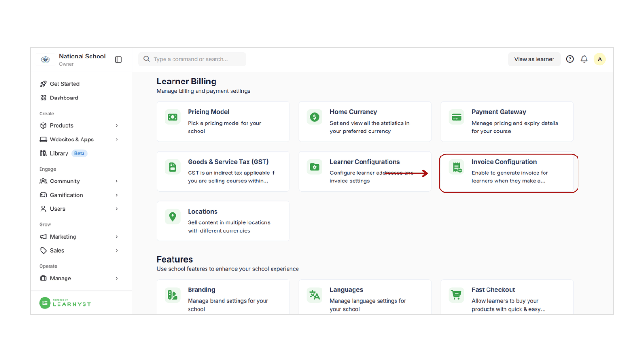Viewport: 644px width, 362px height.
Task: Click the Learner Configurations folder icon
Action: coord(314,167)
